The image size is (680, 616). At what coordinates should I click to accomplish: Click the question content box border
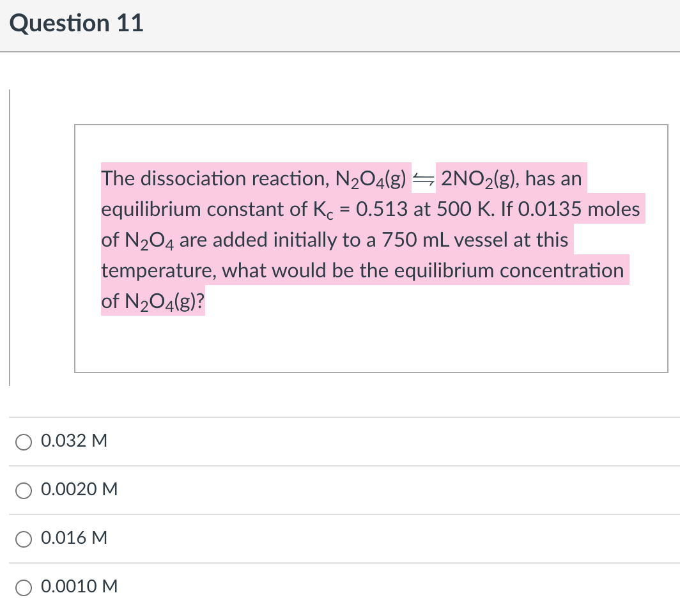coord(372,125)
